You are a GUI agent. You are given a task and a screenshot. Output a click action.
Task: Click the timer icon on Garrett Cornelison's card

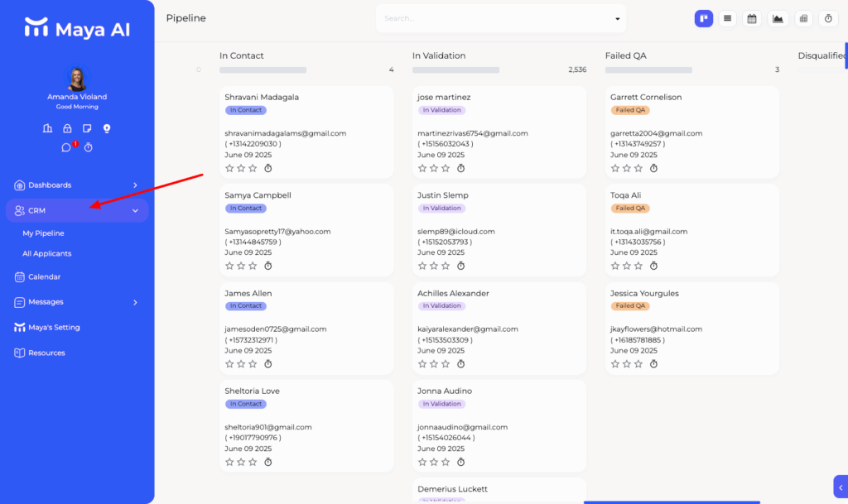click(653, 169)
